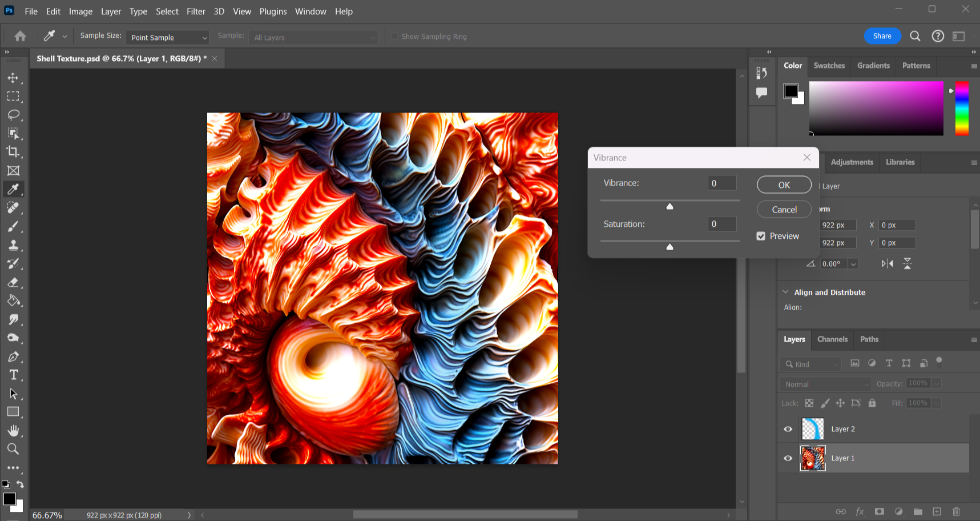The width and height of the screenshot is (980, 521).
Task: Click the Share button
Action: click(x=882, y=35)
